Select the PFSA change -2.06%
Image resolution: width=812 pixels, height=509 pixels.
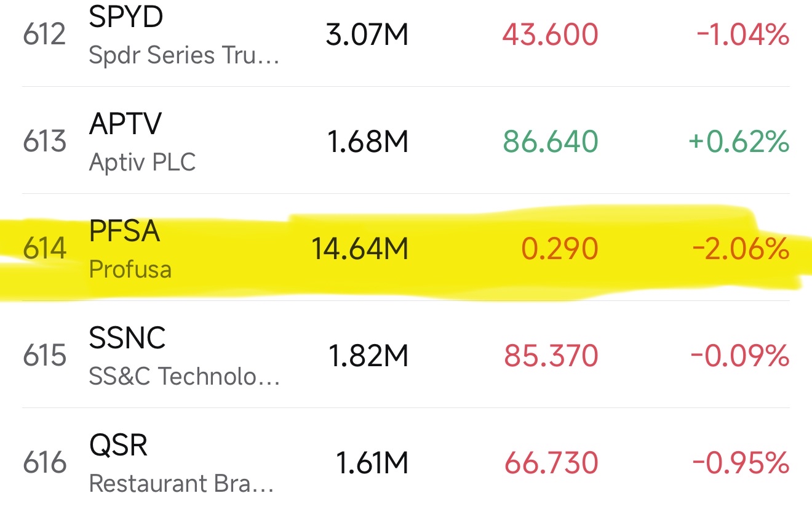pos(740,249)
